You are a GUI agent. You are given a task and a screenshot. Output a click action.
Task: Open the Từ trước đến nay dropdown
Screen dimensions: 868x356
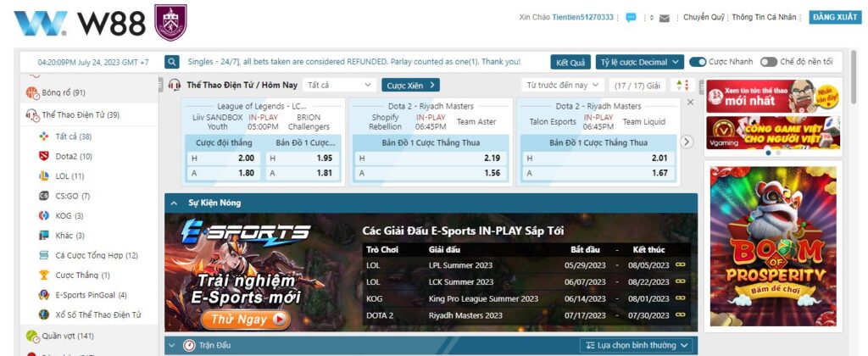[562, 86]
